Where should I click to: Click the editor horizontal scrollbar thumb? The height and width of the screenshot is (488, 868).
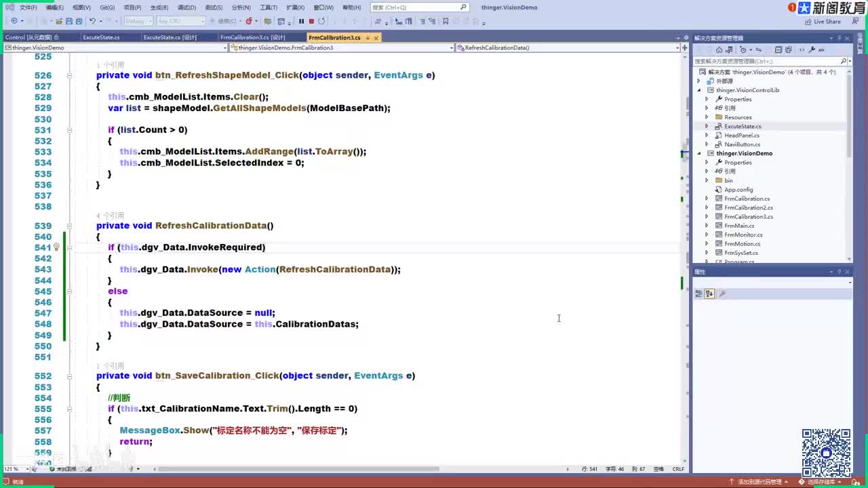point(298,469)
